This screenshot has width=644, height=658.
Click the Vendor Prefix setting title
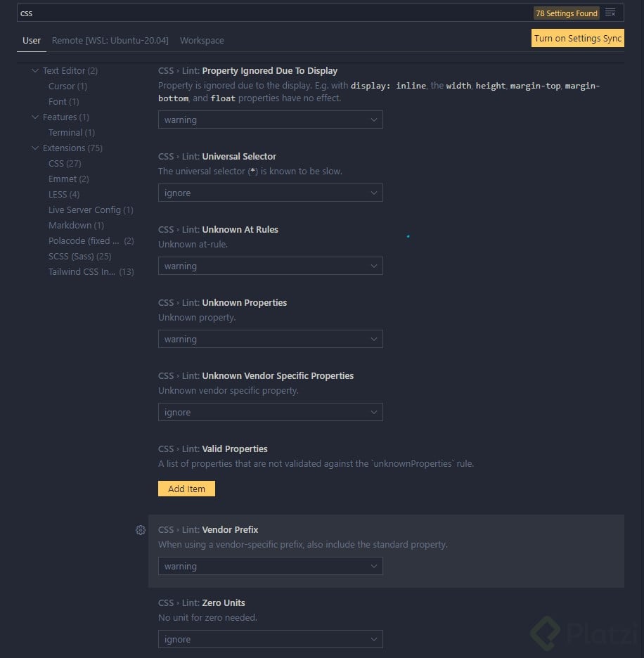(230, 529)
